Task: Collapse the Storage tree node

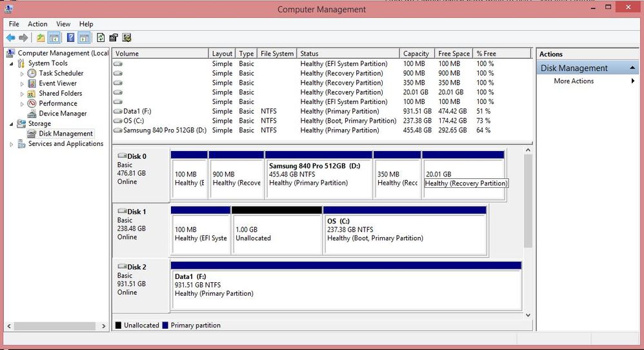Action: click(x=12, y=124)
